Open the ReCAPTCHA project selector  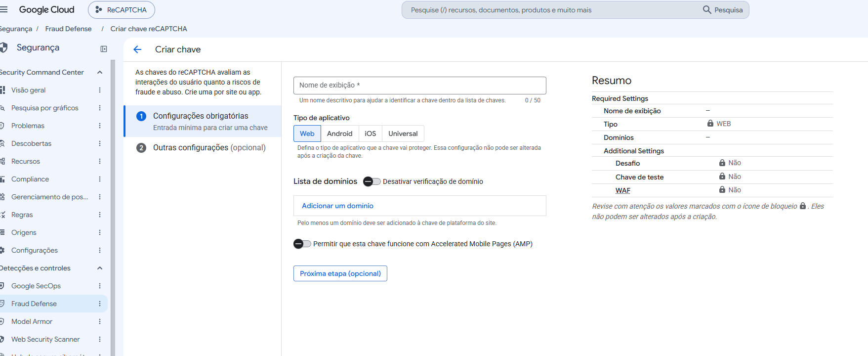click(x=122, y=10)
